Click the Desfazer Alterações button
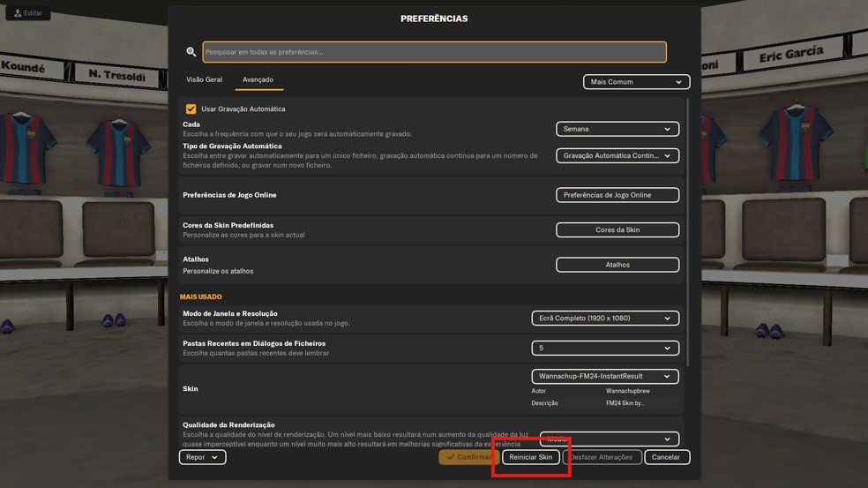868x488 pixels. pyautogui.click(x=602, y=457)
